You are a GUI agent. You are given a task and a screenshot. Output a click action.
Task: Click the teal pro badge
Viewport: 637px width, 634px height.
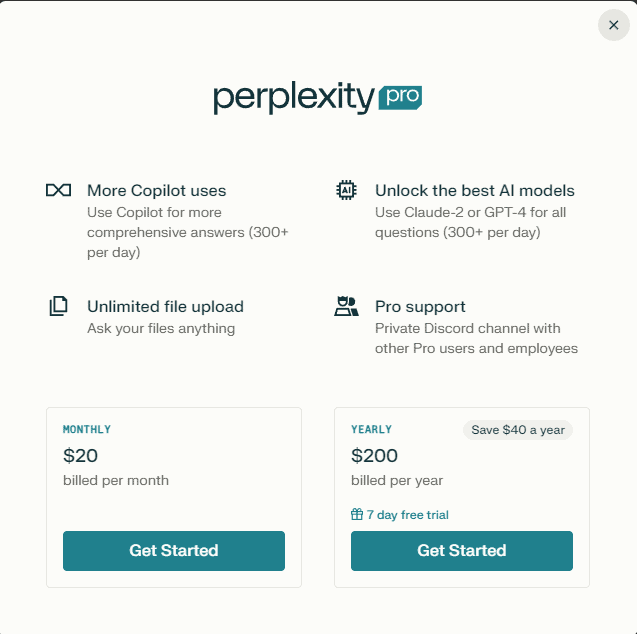click(x=400, y=97)
